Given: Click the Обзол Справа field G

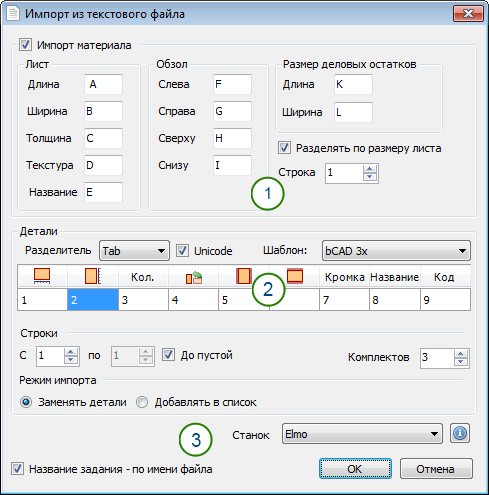Looking at the screenshot, I should [232, 111].
